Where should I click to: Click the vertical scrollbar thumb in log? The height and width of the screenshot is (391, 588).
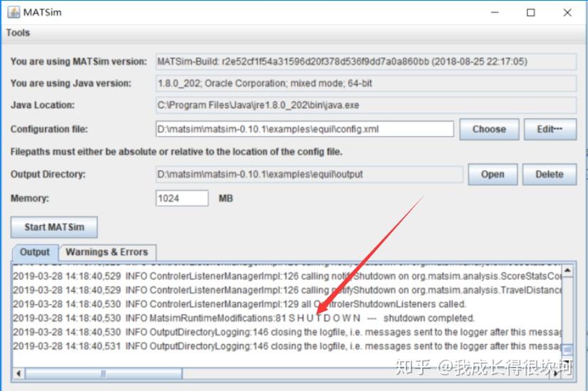(x=568, y=350)
